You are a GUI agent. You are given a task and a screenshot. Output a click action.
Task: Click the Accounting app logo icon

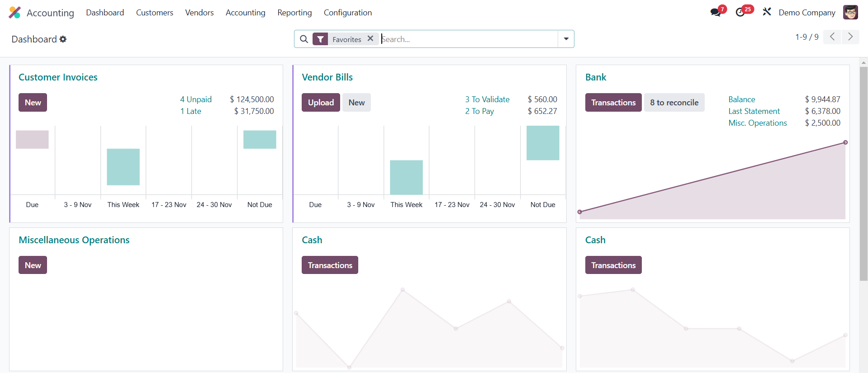coord(14,13)
